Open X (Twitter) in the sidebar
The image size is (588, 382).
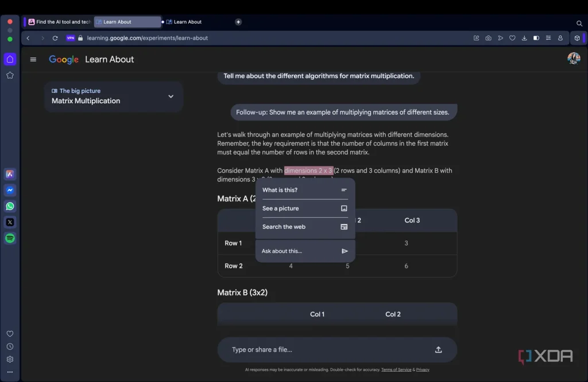tap(10, 222)
